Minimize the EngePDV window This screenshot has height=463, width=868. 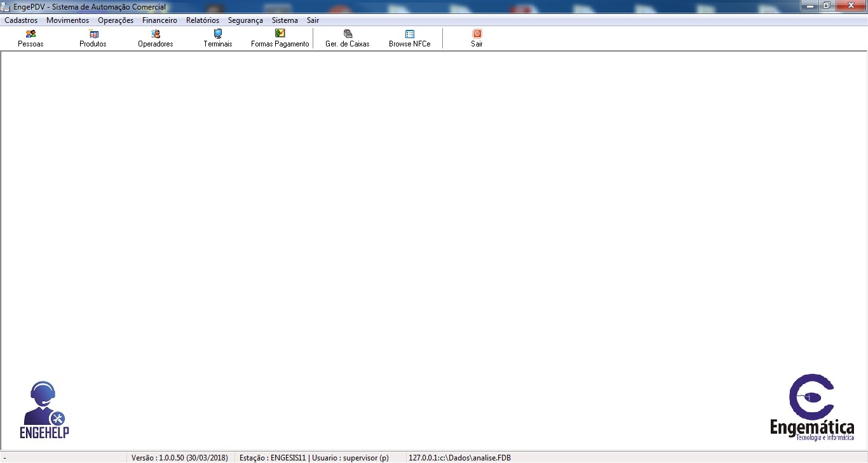pos(810,6)
